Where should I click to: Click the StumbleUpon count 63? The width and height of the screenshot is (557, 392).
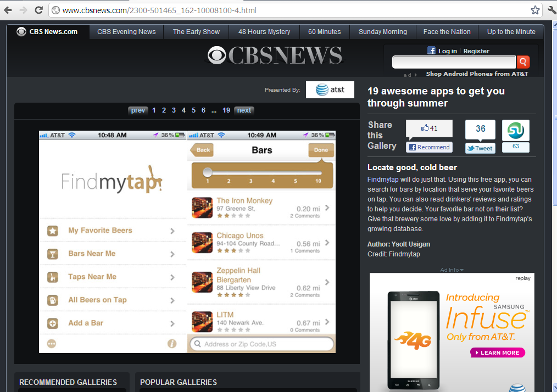pyautogui.click(x=515, y=147)
